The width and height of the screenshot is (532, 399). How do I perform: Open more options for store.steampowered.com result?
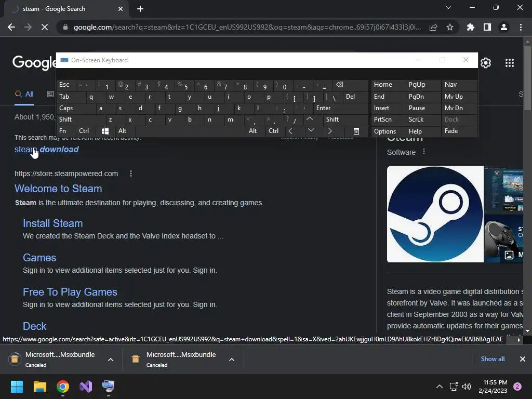point(131,174)
